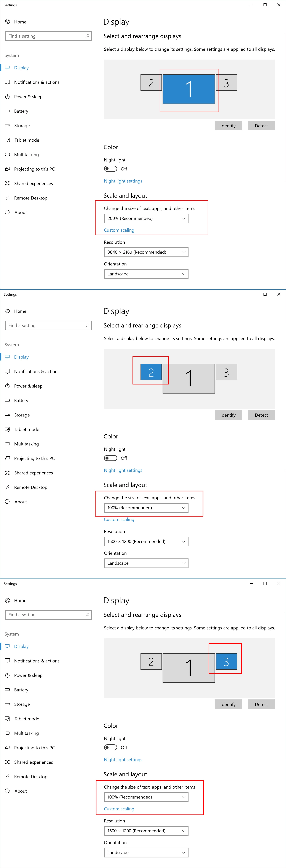Click Detect button in display-1-selected window
The image size is (286, 868).
pyautogui.click(x=261, y=126)
